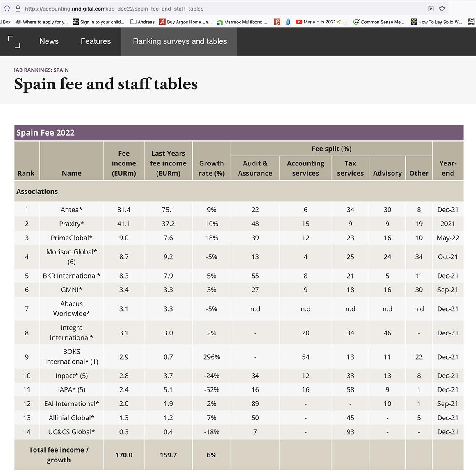Open the Features menu item
Image resolution: width=476 pixels, height=471 pixels.
96,41
